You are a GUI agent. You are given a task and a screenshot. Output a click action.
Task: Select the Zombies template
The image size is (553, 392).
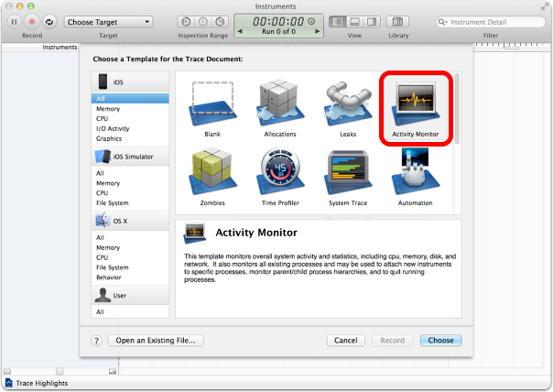click(212, 174)
